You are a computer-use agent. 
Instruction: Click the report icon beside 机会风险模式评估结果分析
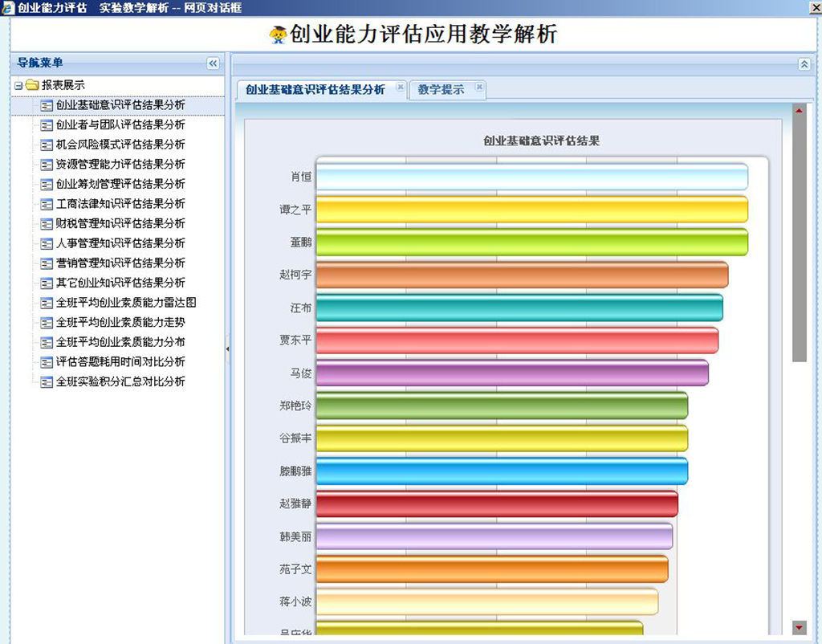[47, 145]
